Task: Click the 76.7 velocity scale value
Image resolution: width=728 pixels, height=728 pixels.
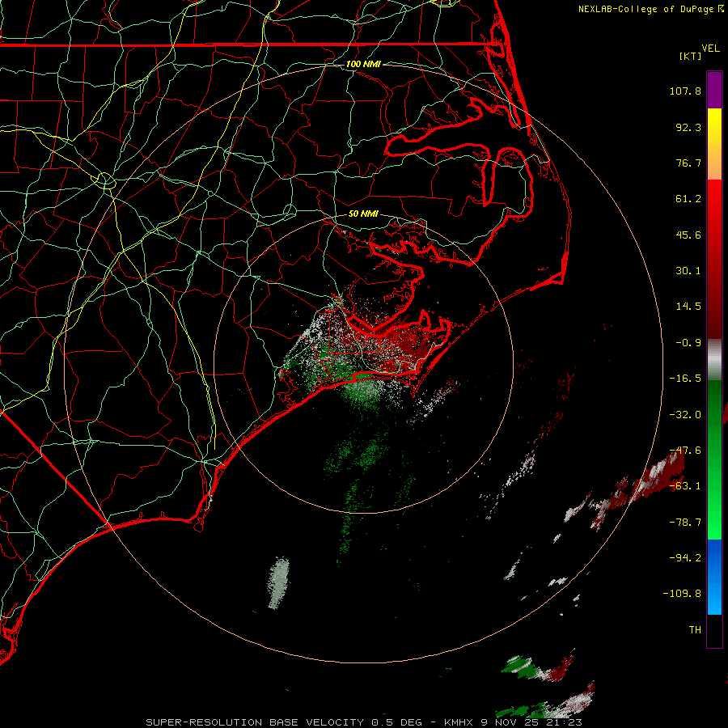Action: (x=688, y=163)
